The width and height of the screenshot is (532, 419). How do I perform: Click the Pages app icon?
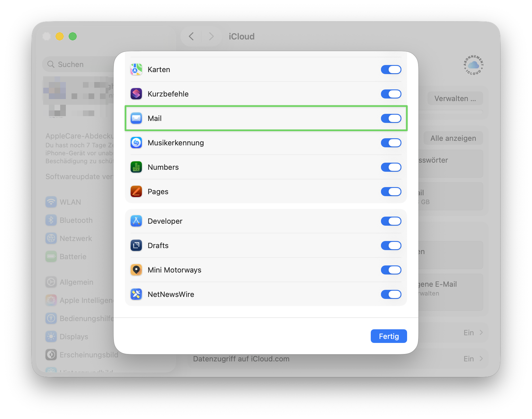pos(136,192)
